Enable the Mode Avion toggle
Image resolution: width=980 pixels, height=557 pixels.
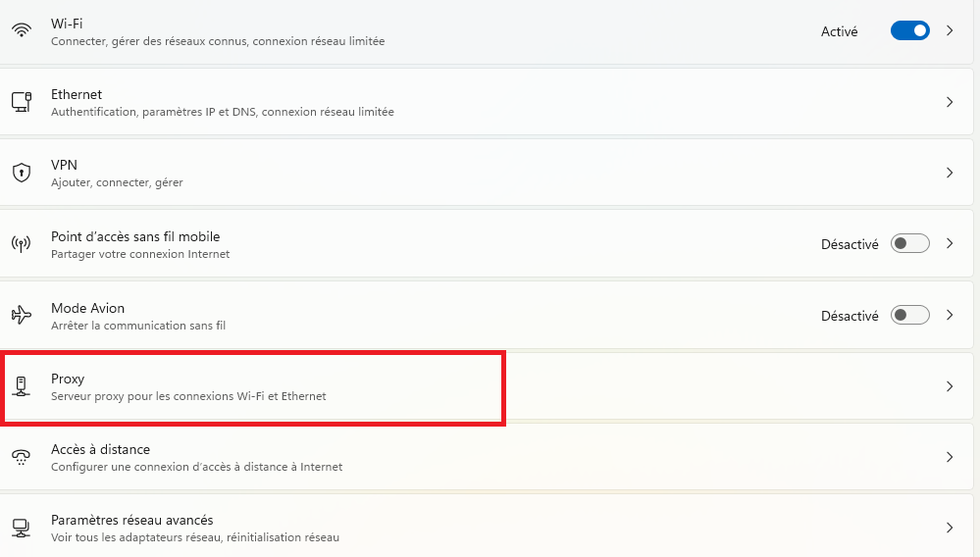910,315
